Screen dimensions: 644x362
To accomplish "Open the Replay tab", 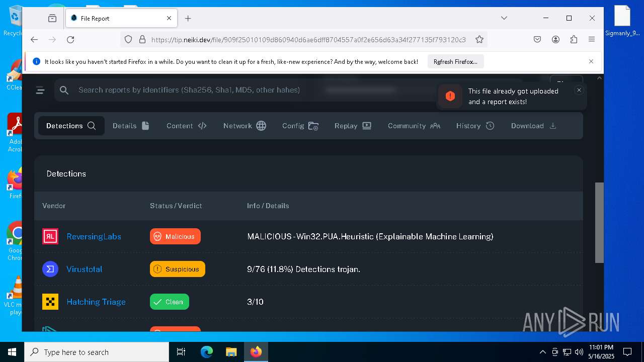I will click(x=353, y=126).
